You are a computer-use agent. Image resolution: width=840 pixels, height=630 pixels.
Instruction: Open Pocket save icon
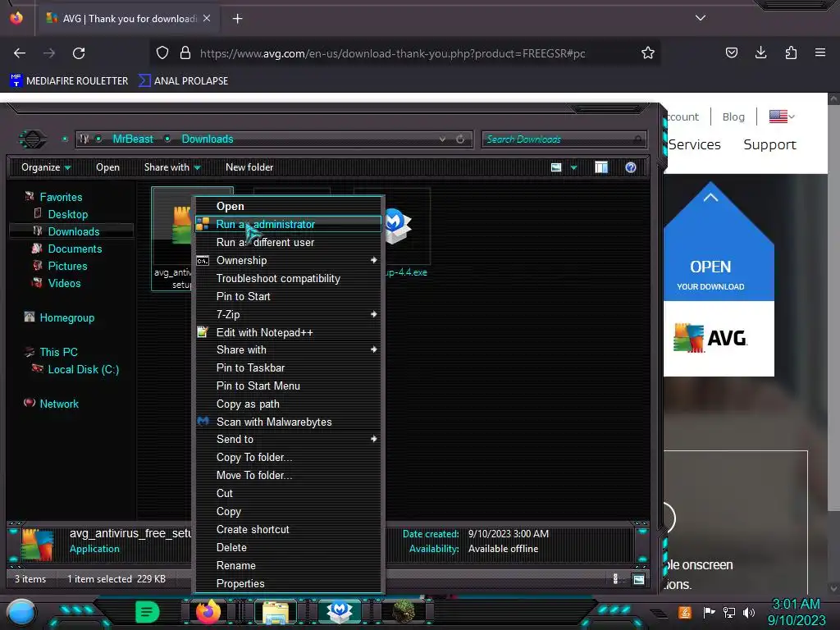point(731,52)
